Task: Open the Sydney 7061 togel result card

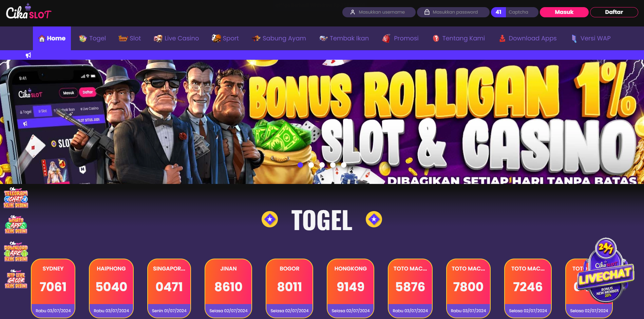Action: click(53, 288)
